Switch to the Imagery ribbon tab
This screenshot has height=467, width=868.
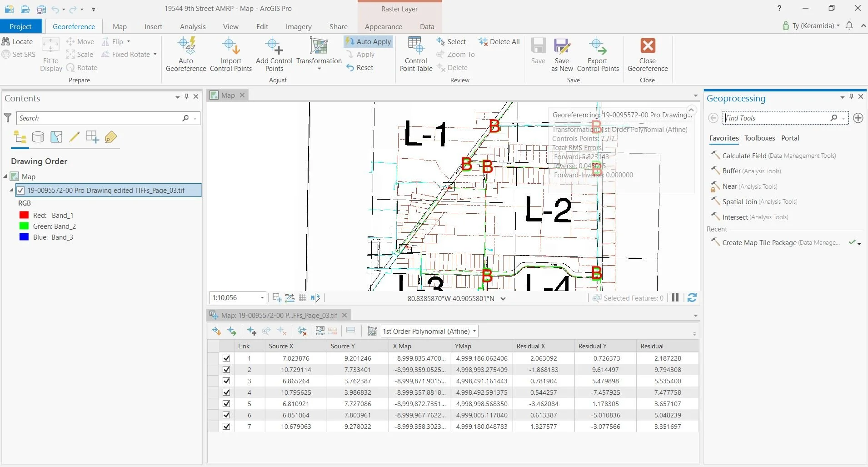pos(298,26)
